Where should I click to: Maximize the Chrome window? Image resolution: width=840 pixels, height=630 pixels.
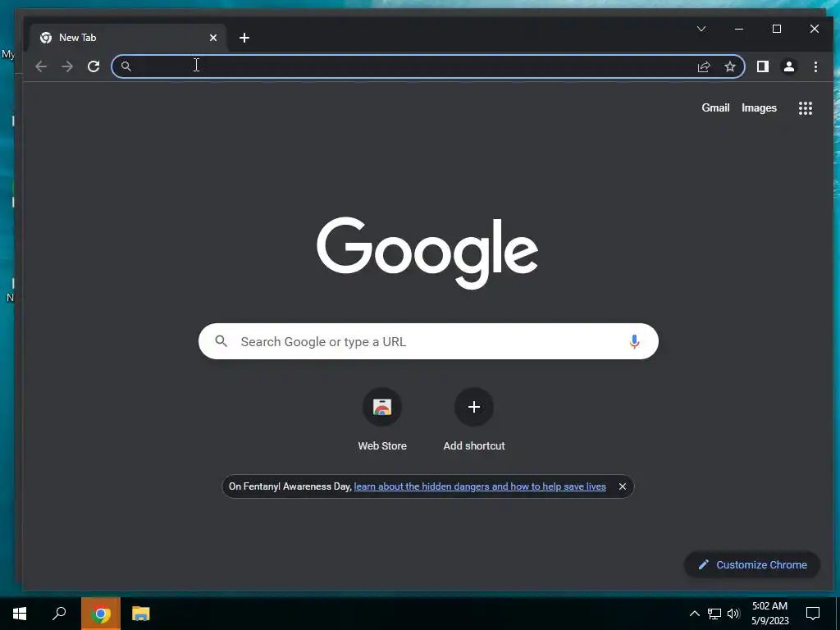(x=777, y=29)
